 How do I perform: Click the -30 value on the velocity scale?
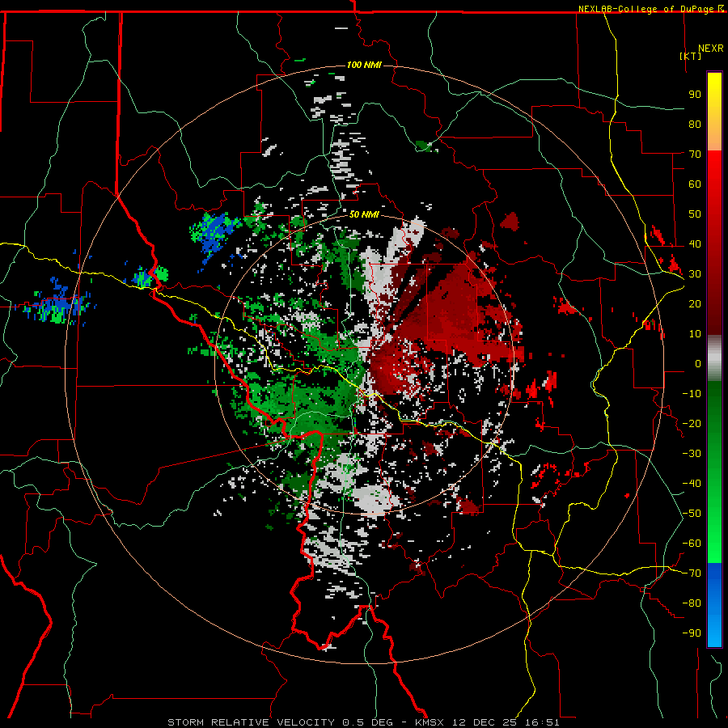[692, 454]
